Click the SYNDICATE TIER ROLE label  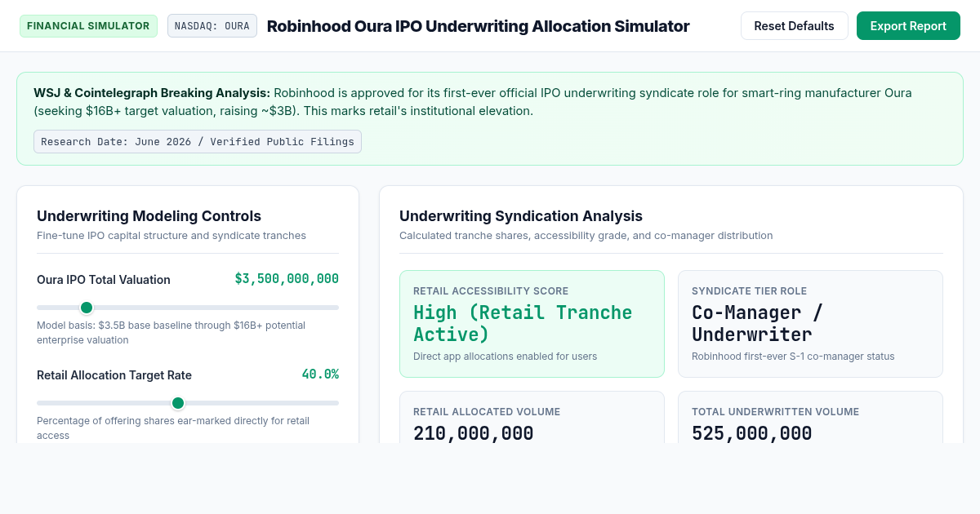[749, 291]
